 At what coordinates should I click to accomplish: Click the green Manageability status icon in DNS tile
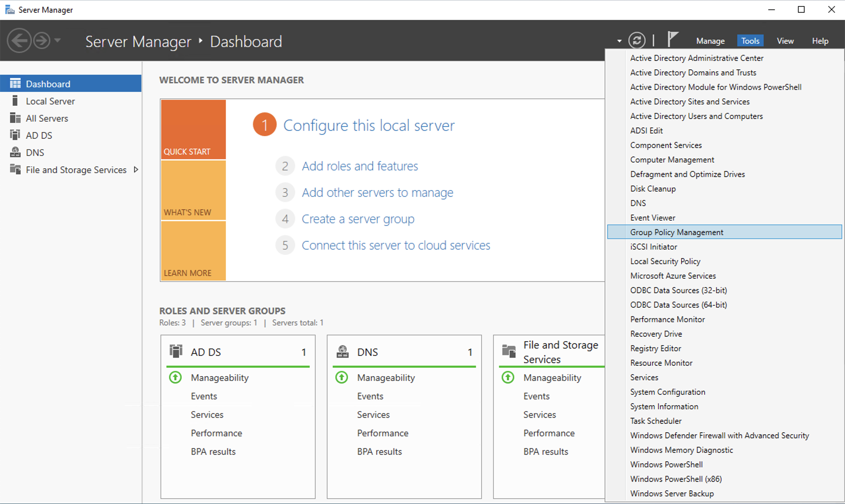coord(342,377)
